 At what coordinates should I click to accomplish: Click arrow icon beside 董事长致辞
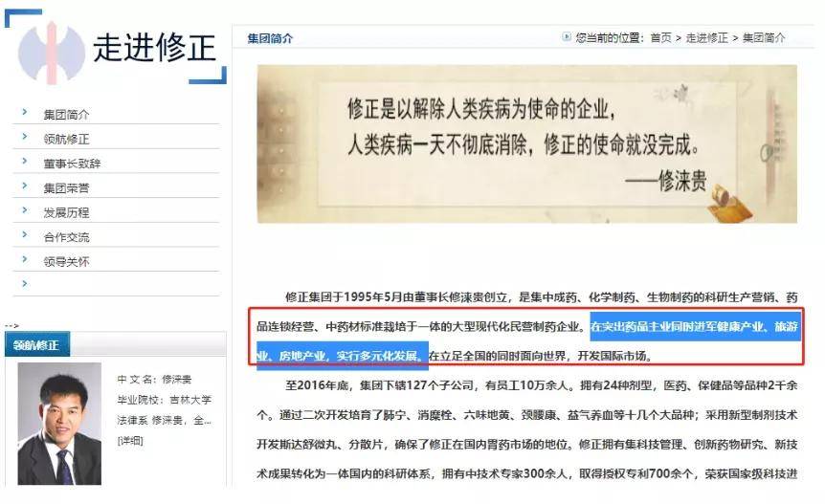coord(25,161)
